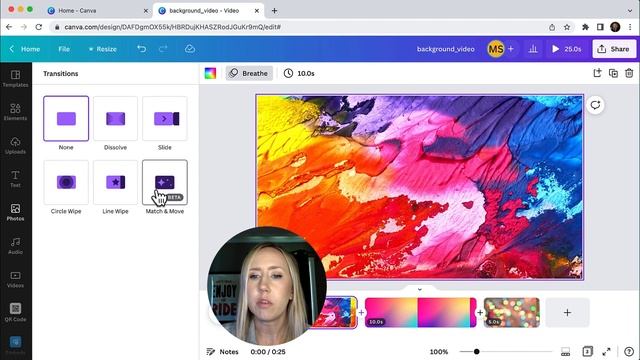Viewport: 640px width, 360px height.
Task: Open the File menu
Action: [64, 49]
